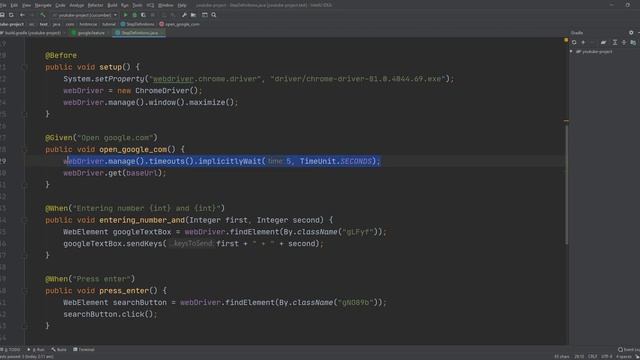Image resolution: width=640 pixels, height=360 pixels.
Task: Open the VCS menu
Action: click(x=150, y=5)
